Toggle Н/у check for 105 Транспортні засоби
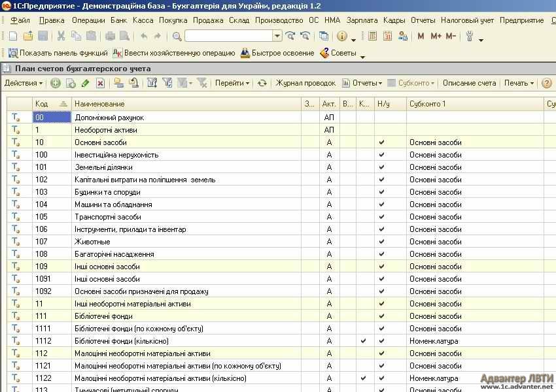 381,217
